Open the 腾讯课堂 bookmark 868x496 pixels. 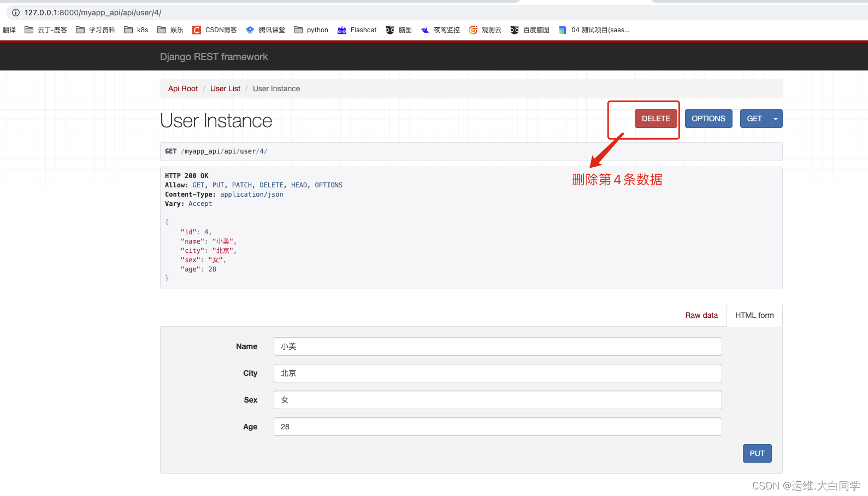click(265, 30)
